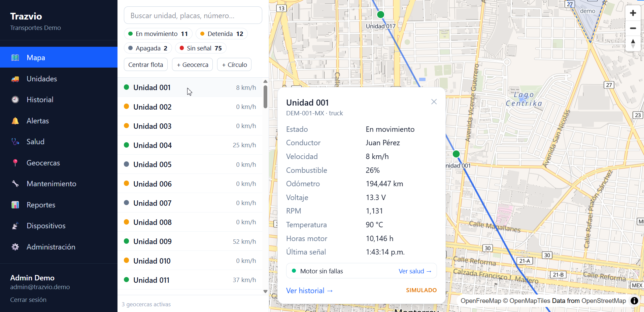This screenshot has width=644, height=312.
Task: Select Unidad 011 row
Action: [x=190, y=280]
